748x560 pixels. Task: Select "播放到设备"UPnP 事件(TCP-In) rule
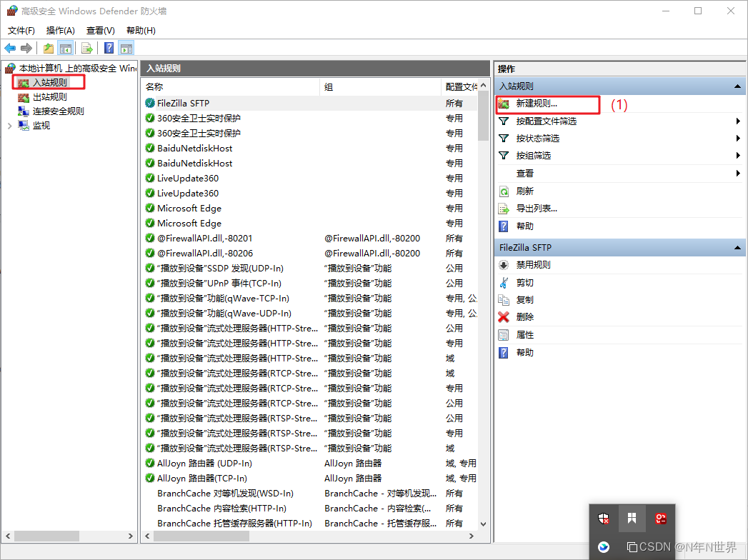[310, 284]
